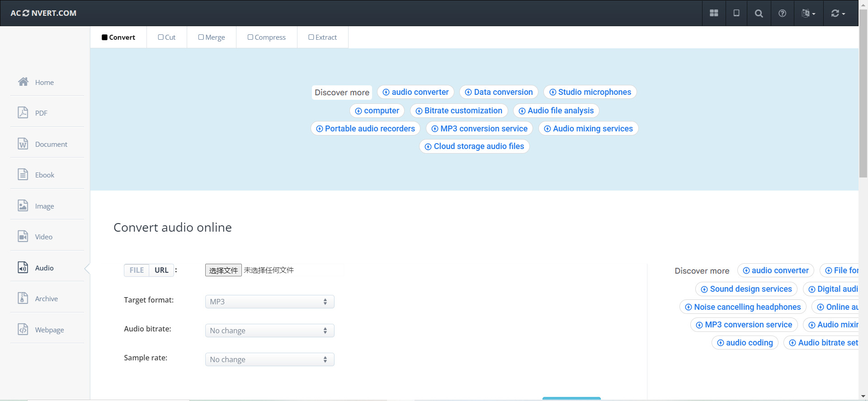Click the vertical page scrollbar thumb

[x=863, y=94]
